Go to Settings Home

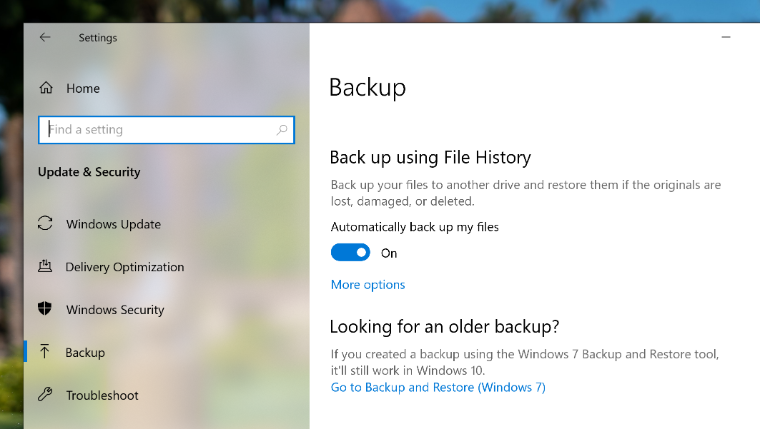pyautogui.click(x=83, y=89)
